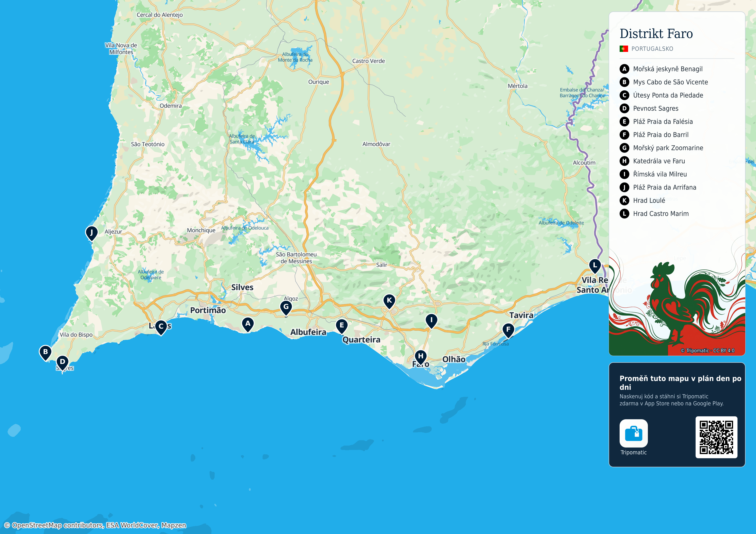Select 'Hrad Loulé' legend entry
This screenshot has width=756, height=534.
[649, 200]
